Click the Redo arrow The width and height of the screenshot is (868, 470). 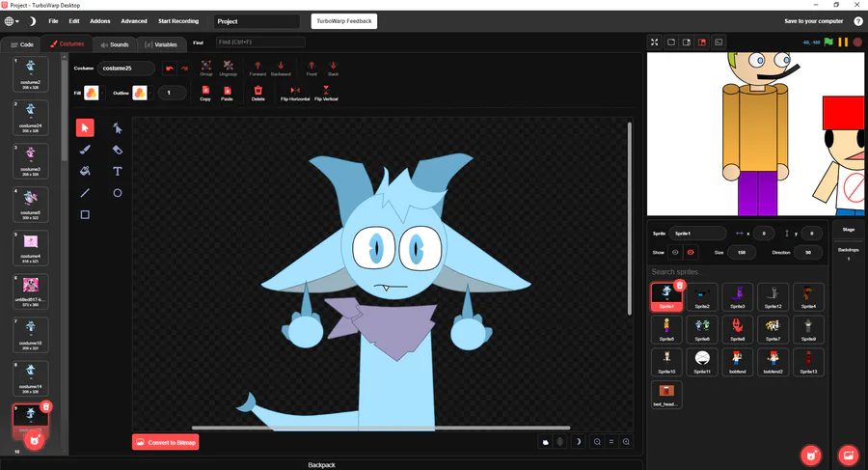184,69
